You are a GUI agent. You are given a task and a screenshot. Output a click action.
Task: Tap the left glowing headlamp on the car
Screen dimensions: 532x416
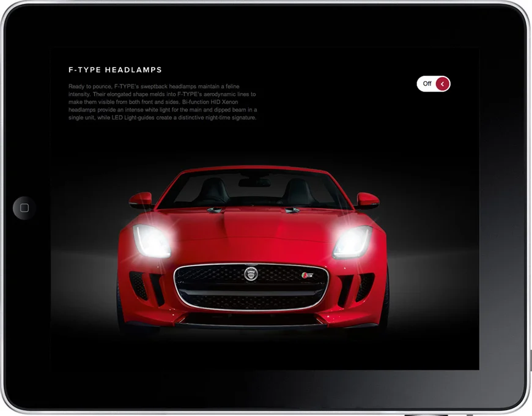(x=152, y=241)
